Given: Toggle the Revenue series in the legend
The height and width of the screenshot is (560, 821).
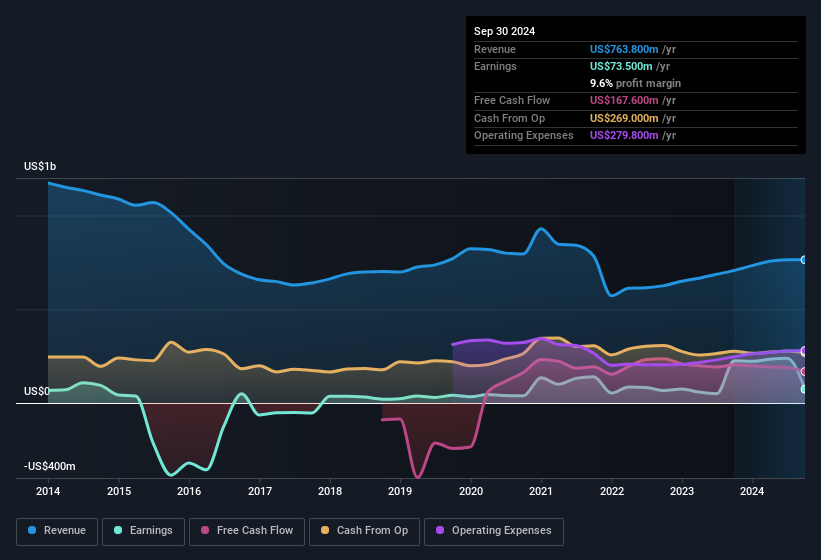Looking at the screenshot, I should 58,530.
